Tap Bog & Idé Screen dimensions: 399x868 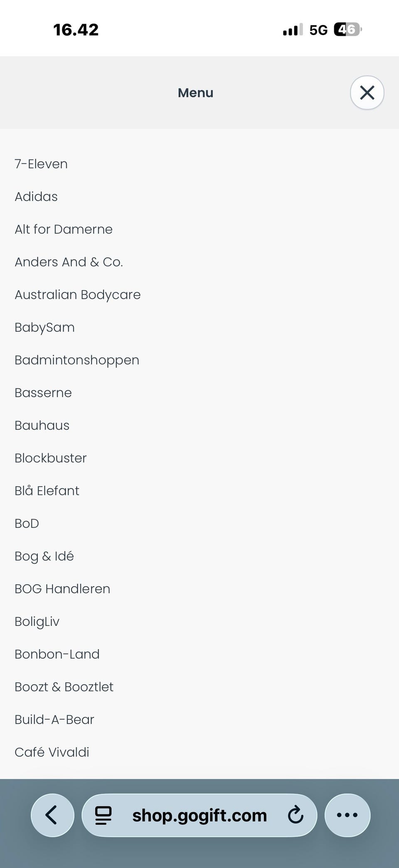click(x=44, y=556)
